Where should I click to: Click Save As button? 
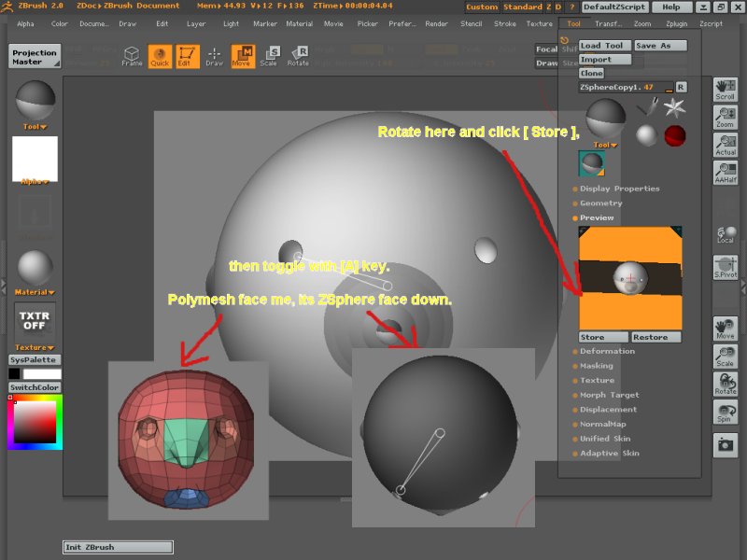(x=660, y=46)
